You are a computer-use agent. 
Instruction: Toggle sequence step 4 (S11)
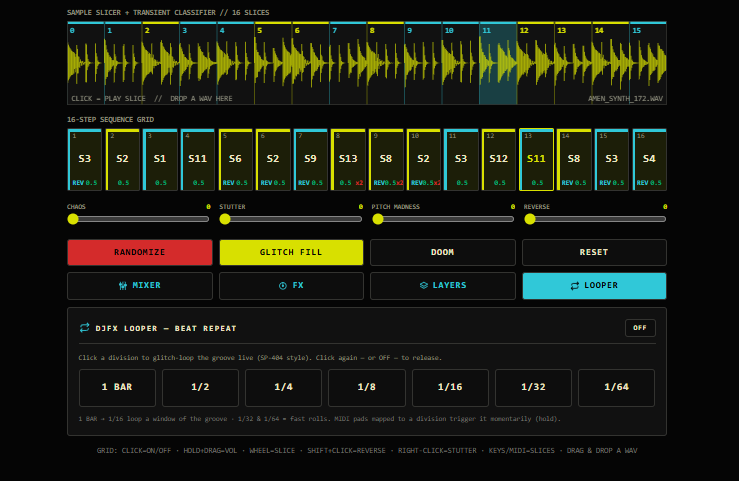(198, 160)
